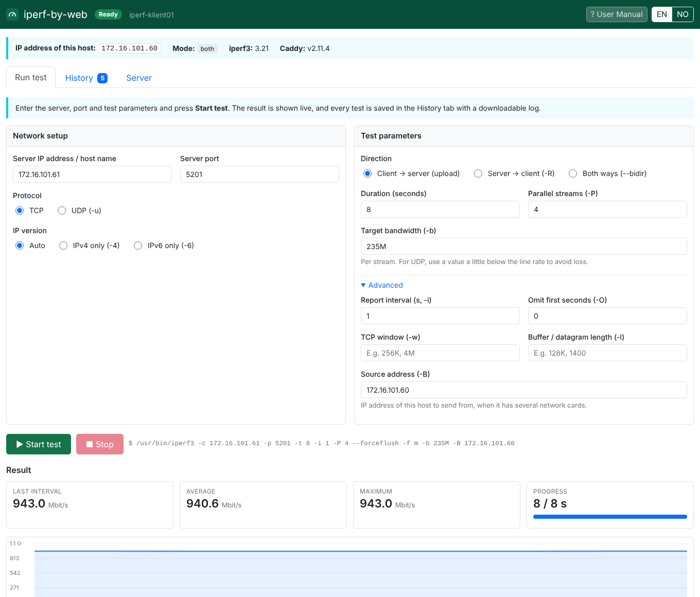The width and height of the screenshot is (700, 597).
Task: Stop the running test
Action: point(100,444)
